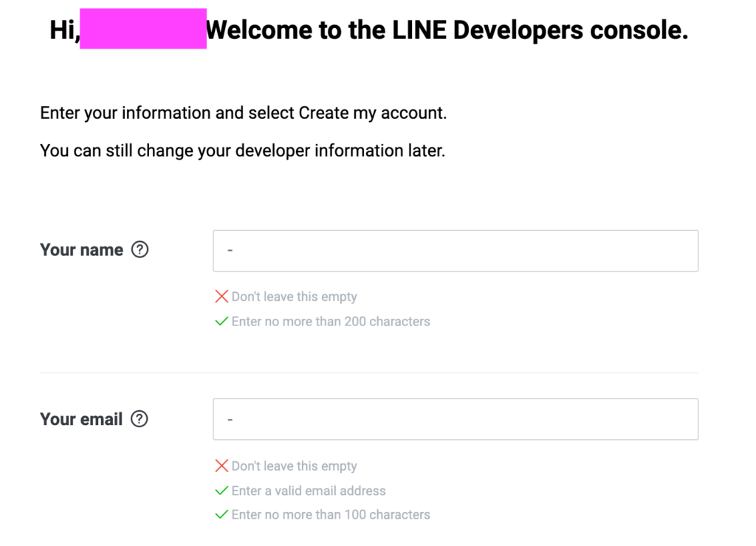Click the red X icon under the name field

pos(221,297)
